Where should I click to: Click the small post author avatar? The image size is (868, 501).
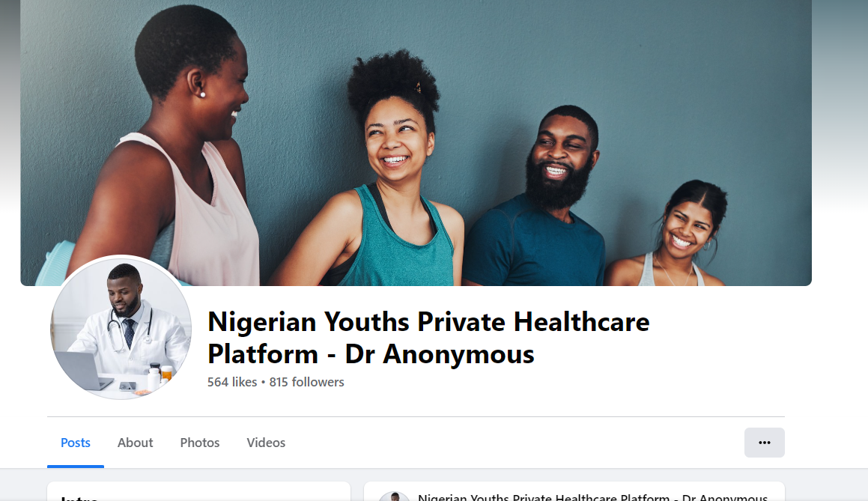(x=394, y=497)
